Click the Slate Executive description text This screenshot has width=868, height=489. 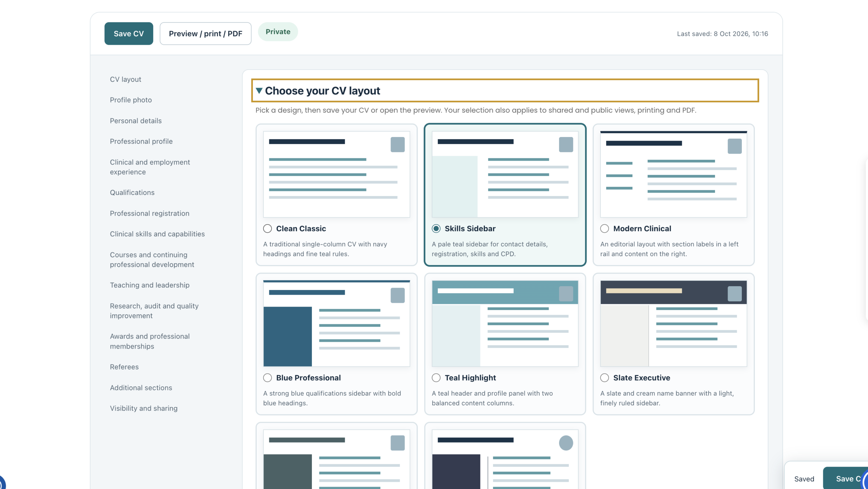[x=667, y=398]
